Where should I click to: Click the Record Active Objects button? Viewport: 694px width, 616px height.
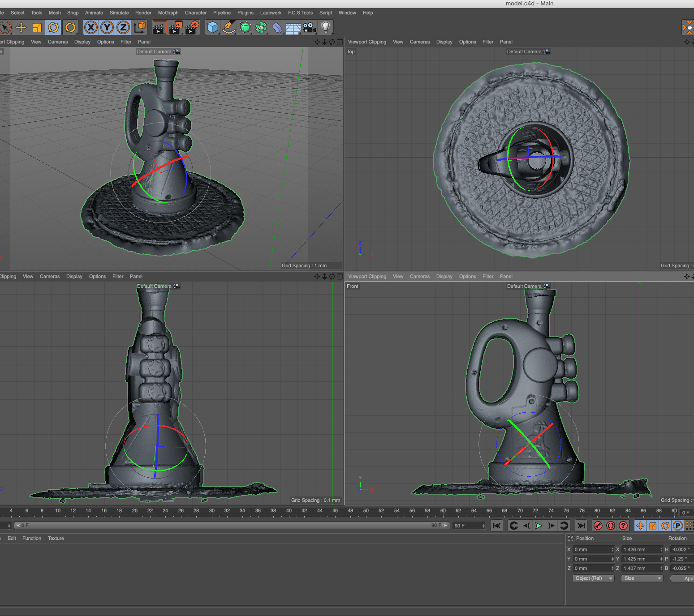tap(598, 526)
